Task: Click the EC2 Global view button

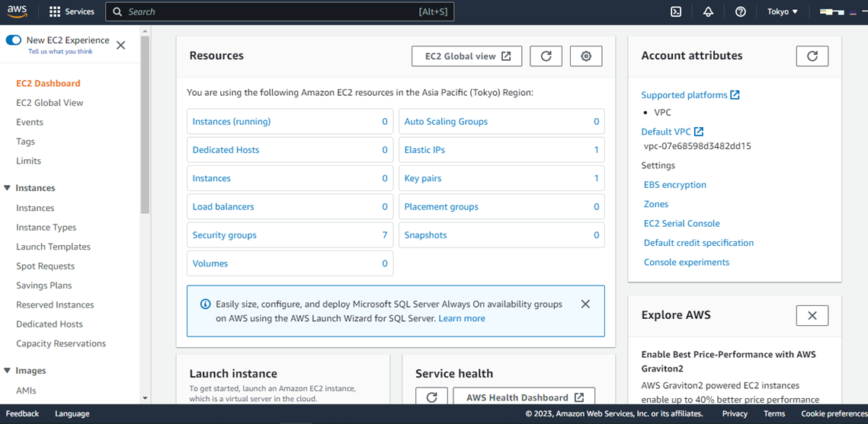Action: click(466, 56)
